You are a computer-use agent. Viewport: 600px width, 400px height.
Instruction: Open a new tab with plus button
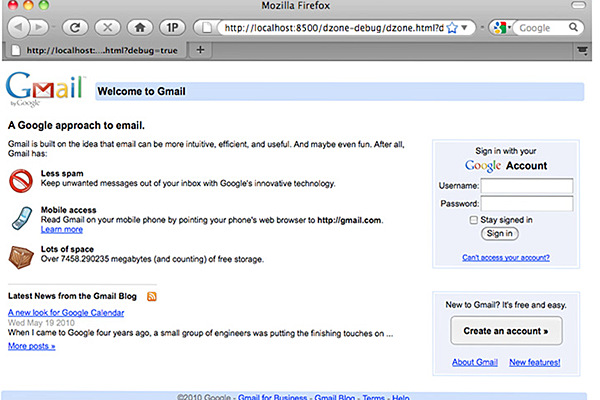(200, 49)
